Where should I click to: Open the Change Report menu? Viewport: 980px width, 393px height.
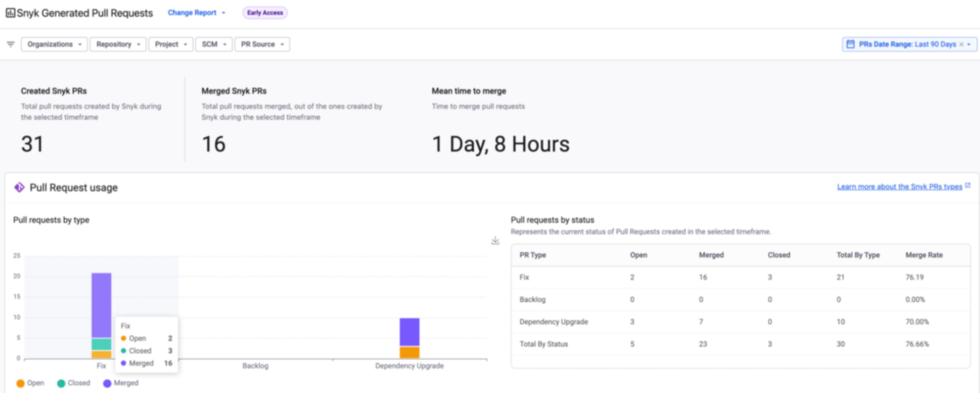coord(196,13)
